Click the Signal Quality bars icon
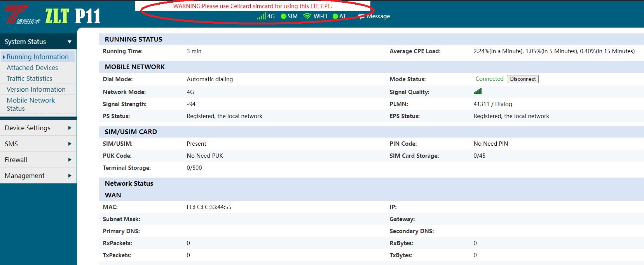The width and height of the screenshot is (644, 265). 478,91
